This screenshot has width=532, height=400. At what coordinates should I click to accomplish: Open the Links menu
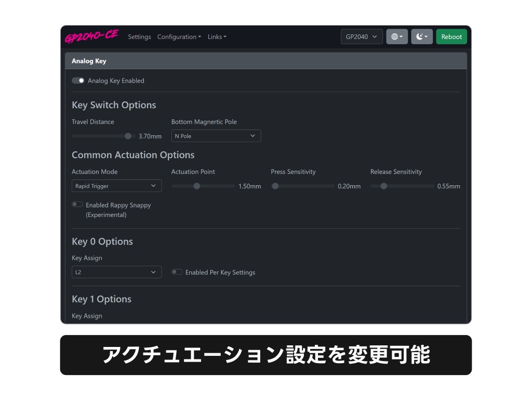pos(217,36)
